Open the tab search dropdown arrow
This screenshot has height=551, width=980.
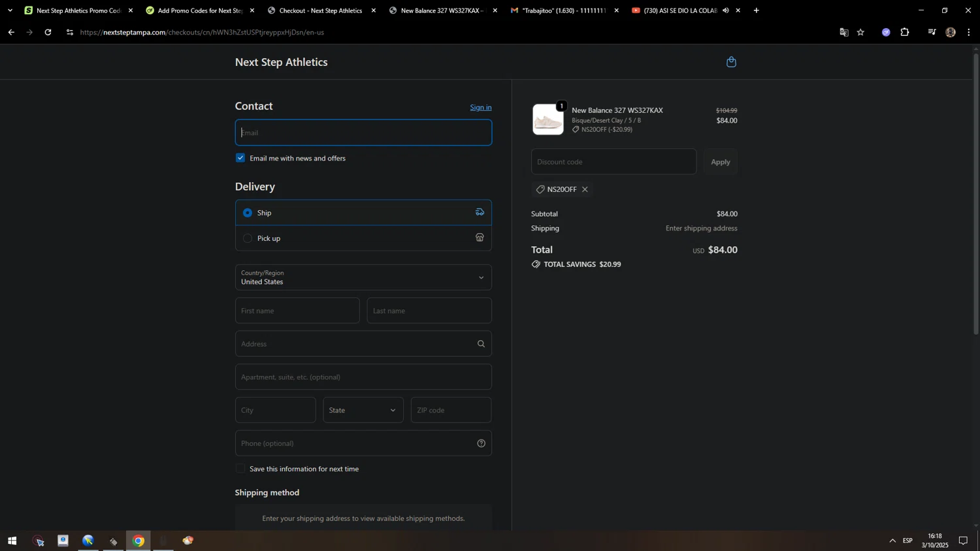click(10, 10)
